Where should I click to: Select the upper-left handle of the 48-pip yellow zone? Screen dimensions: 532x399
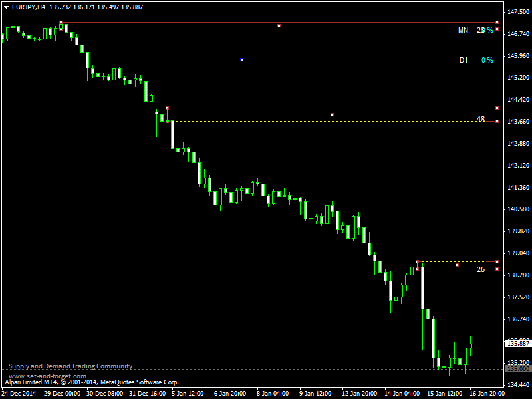167,108
